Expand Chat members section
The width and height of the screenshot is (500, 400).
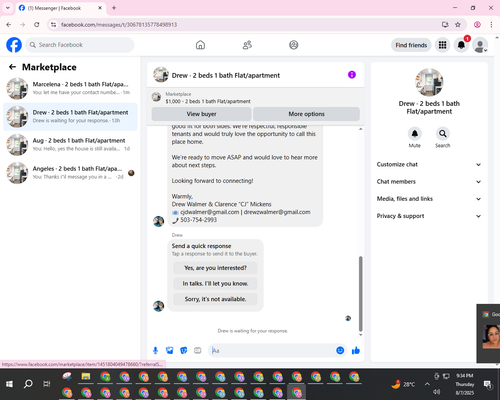429,182
